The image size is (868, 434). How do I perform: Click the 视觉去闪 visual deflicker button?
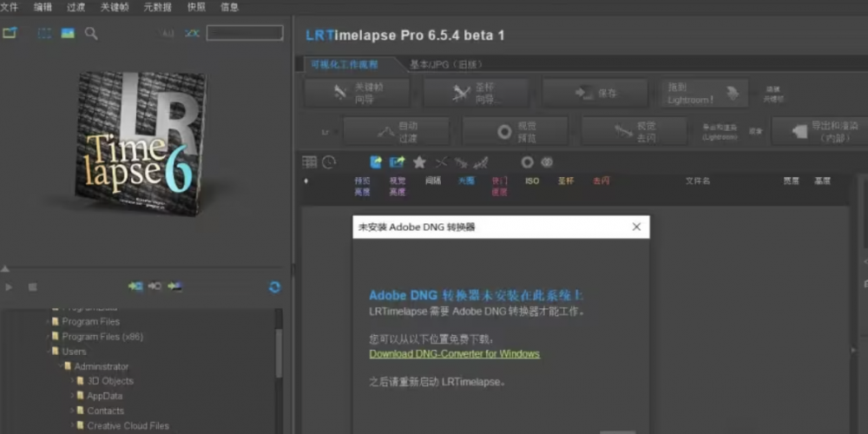click(634, 132)
